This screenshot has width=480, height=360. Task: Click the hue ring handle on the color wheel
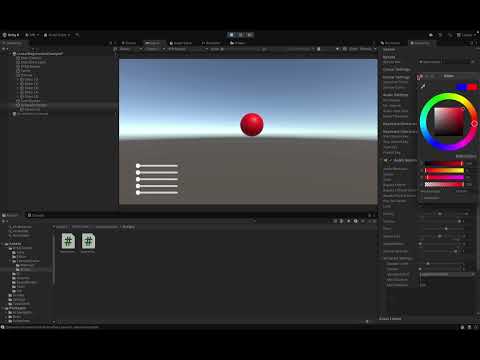coord(474,124)
